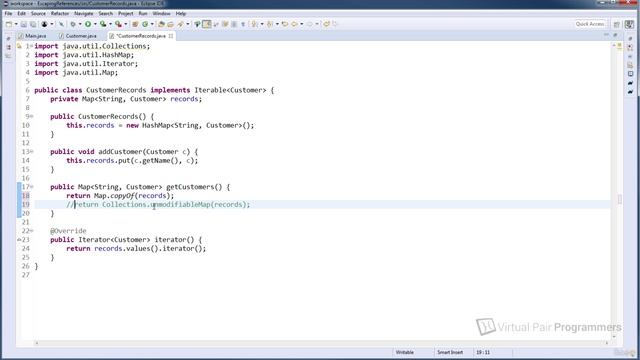Click the Open Perspective icon
Viewport: 640px width, 360px height.
(x=617, y=24)
